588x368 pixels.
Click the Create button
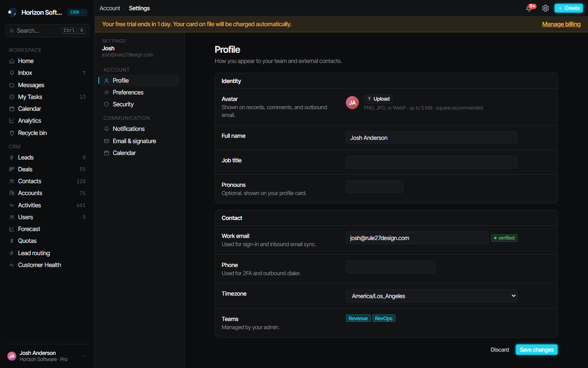point(569,8)
